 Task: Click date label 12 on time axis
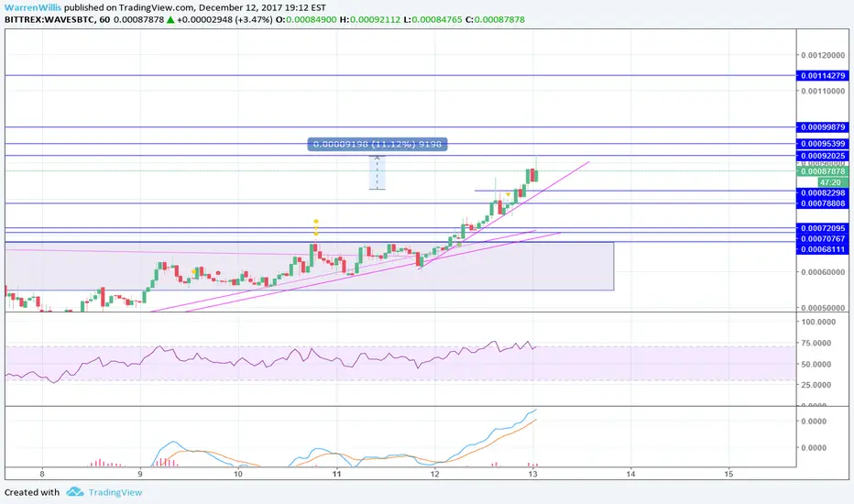tap(434, 474)
